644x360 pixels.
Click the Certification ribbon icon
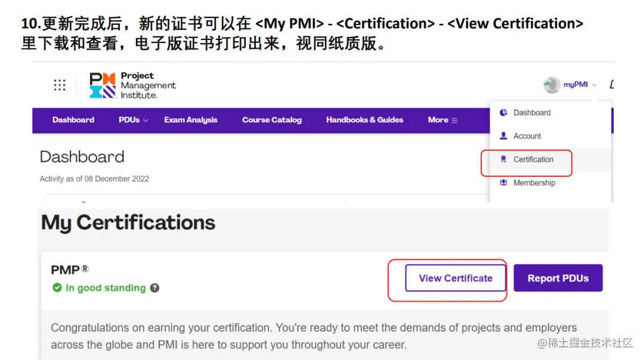pyautogui.click(x=503, y=159)
